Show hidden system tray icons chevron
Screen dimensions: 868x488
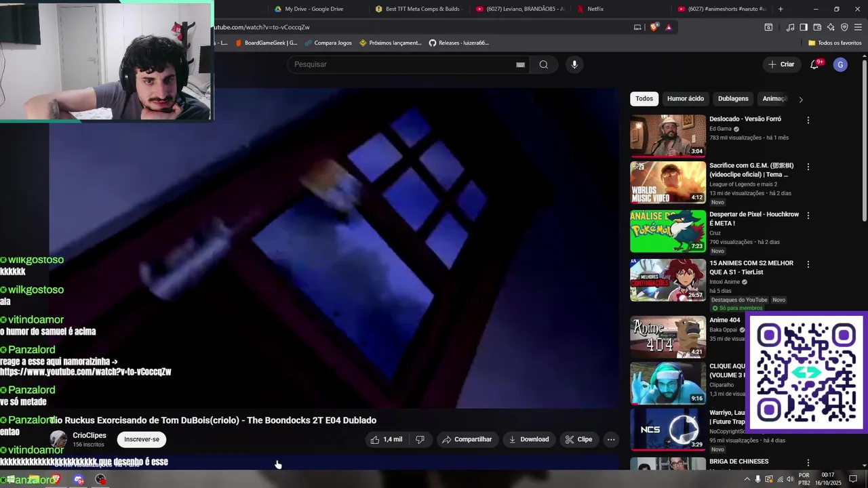click(x=747, y=479)
